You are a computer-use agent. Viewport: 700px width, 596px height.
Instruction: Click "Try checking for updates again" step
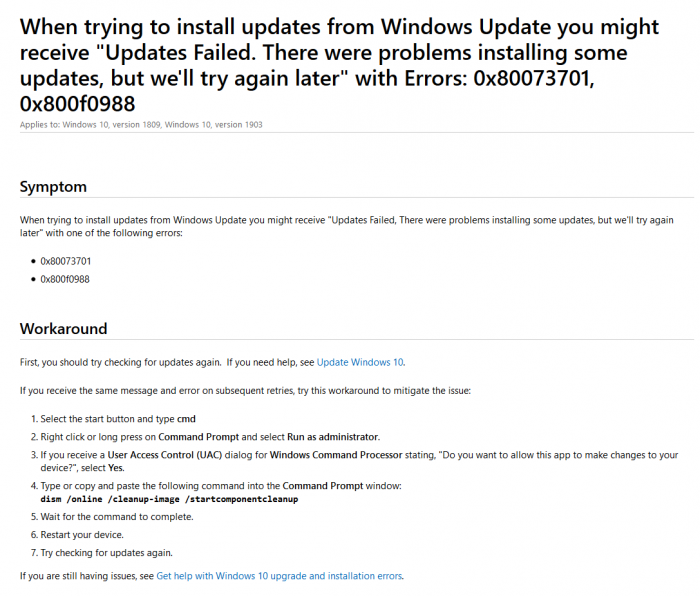pos(107,553)
